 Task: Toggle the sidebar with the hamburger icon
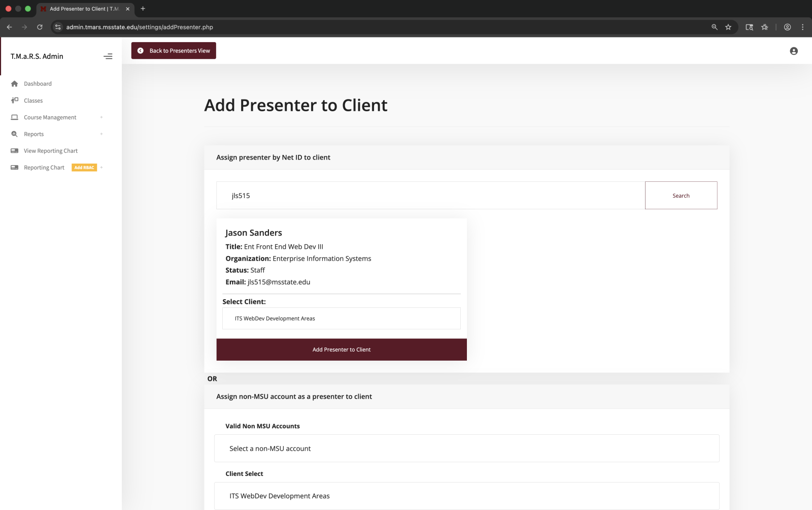[x=108, y=56]
